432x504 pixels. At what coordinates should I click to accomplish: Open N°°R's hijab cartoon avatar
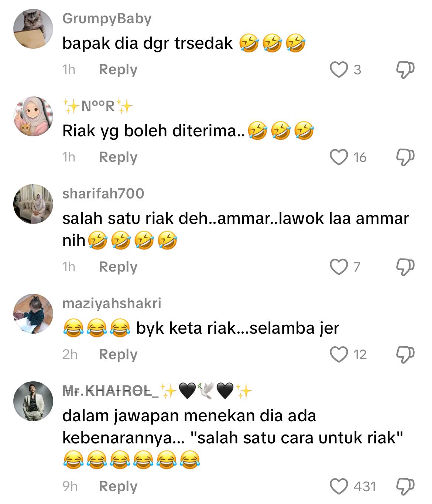coord(33,116)
